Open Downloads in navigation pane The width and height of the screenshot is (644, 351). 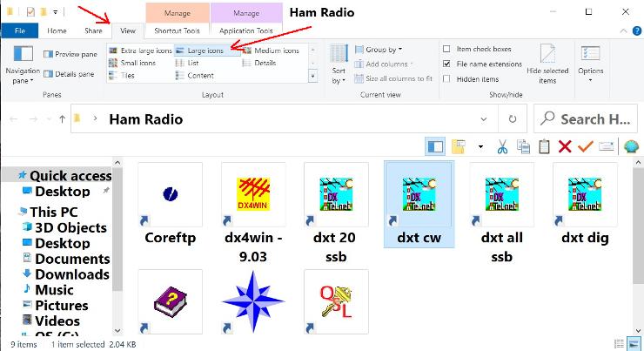pyautogui.click(x=66, y=274)
